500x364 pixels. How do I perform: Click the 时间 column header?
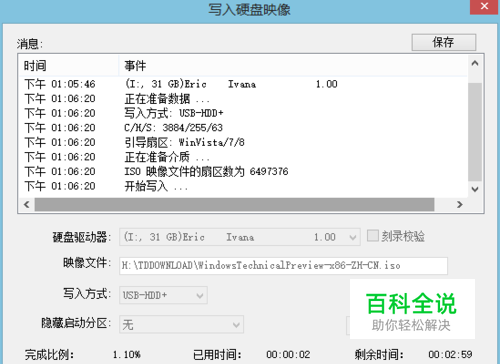[x=69, y=66]
